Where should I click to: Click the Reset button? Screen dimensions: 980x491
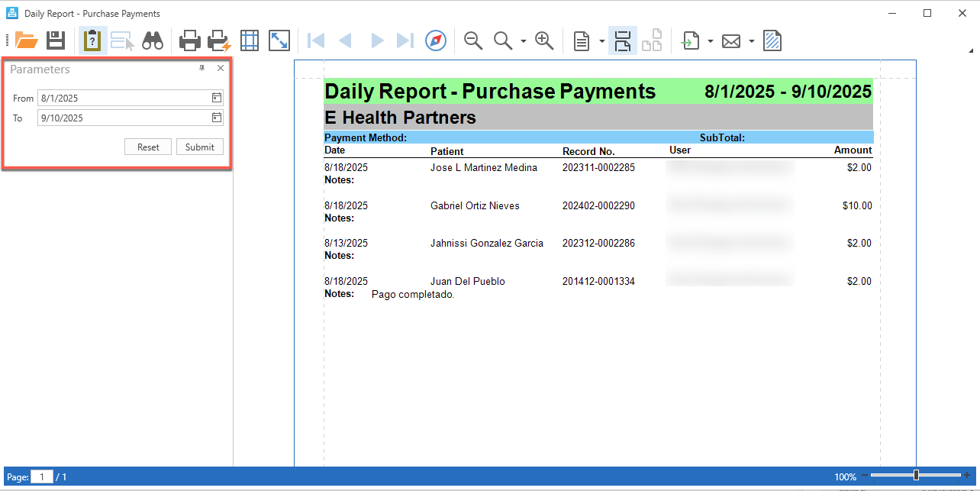tap(148, 147)
